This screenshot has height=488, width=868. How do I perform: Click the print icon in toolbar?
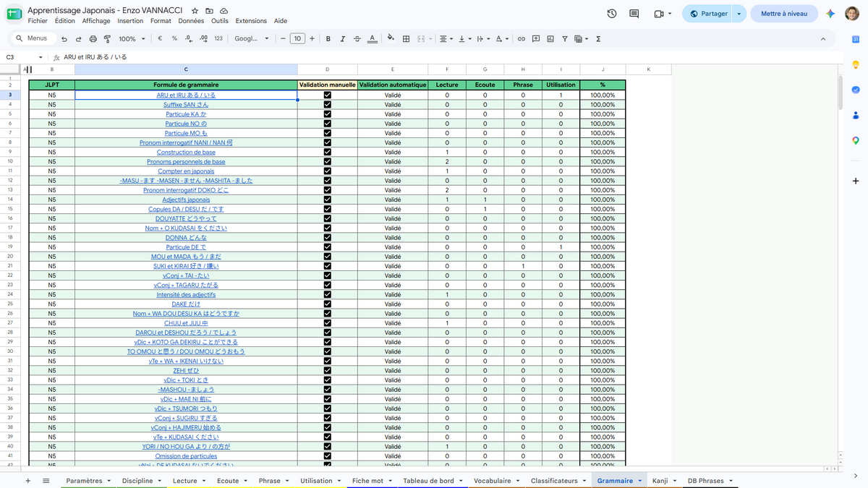tap(93, 39)
